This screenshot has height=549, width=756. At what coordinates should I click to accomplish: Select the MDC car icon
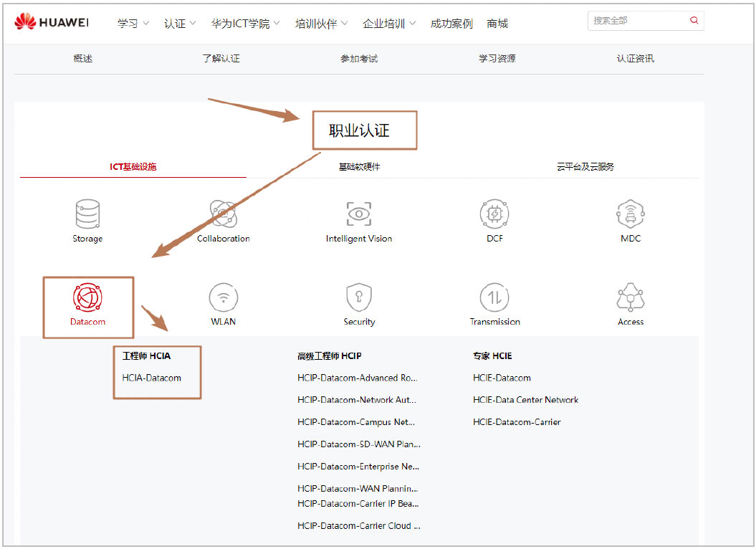pyautogui.click(x=631, y=214)
